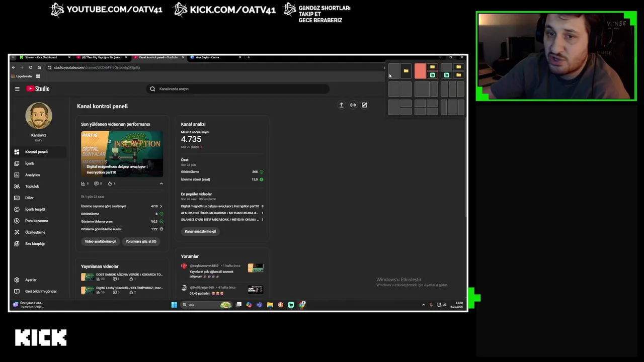Open the Uygulamalar bookmarks shortcut

22,76
